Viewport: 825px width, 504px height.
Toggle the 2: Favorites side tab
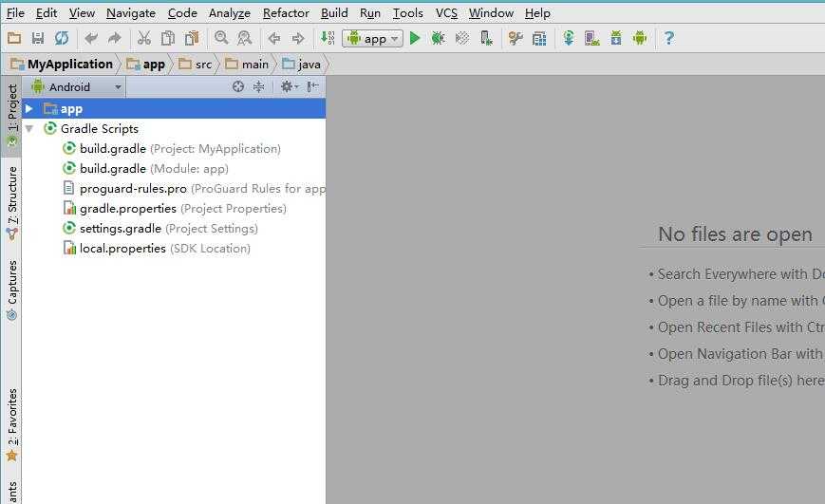tap(11, 425)
